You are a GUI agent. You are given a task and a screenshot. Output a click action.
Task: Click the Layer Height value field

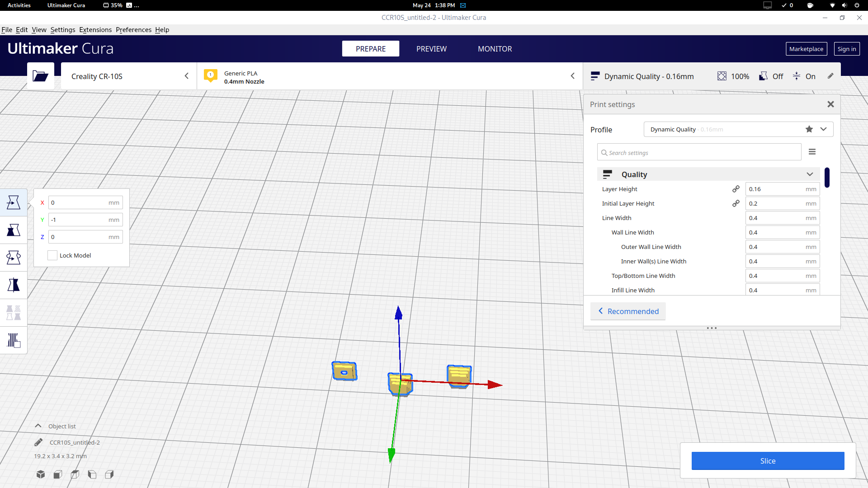click(783, 189)
